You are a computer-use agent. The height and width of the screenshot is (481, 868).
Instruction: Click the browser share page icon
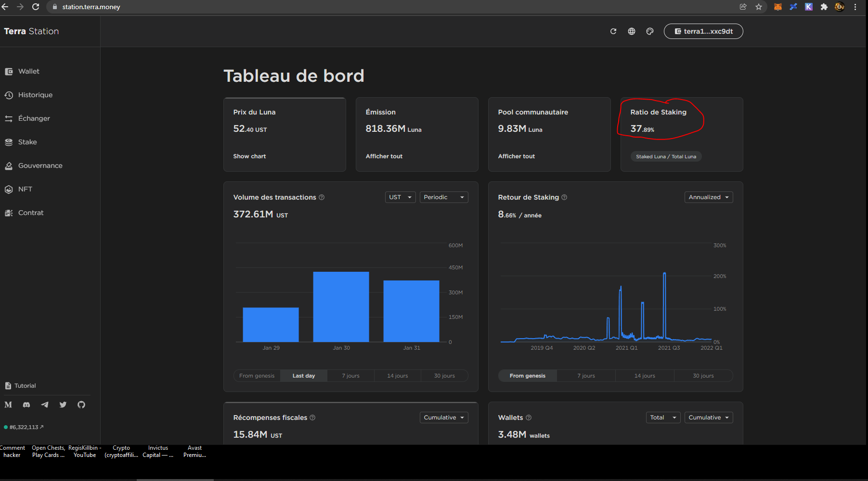pos(743,7)
